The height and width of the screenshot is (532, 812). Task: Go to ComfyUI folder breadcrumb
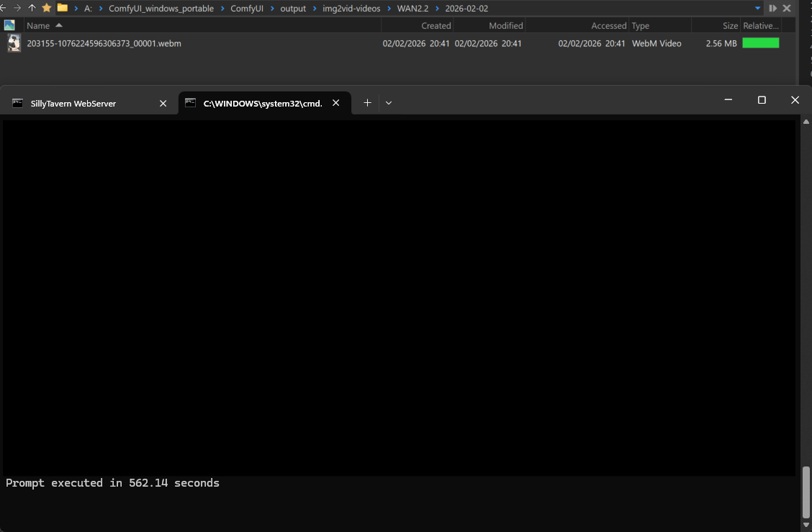click(x=246, y=9)
